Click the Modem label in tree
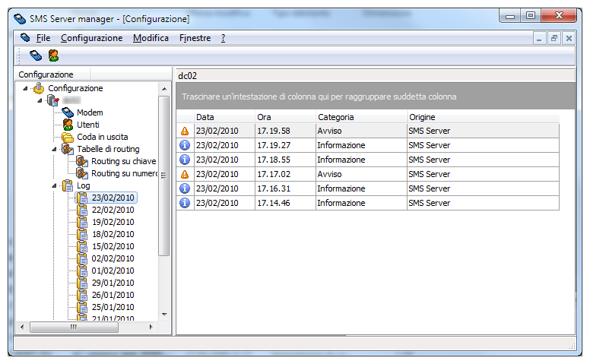The image size is (590, 364). coord(90,112)
